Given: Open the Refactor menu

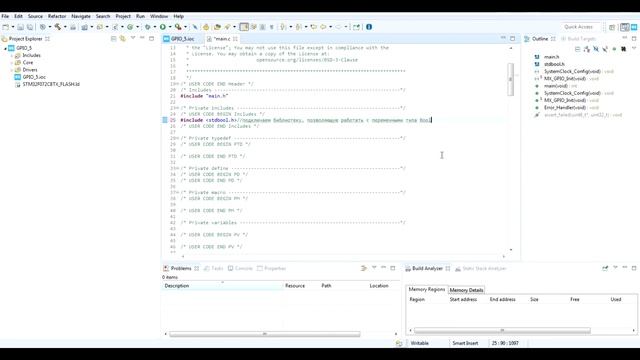Looking at the screenshot, I should (57, 16).
